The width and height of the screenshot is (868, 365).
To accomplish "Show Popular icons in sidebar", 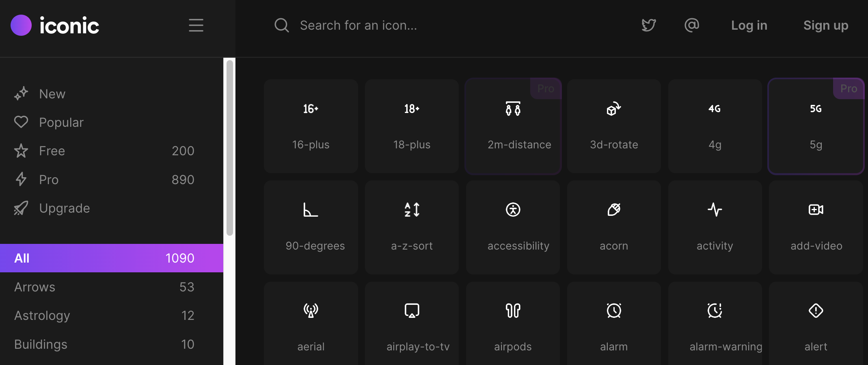I will (x=61, y=122).
